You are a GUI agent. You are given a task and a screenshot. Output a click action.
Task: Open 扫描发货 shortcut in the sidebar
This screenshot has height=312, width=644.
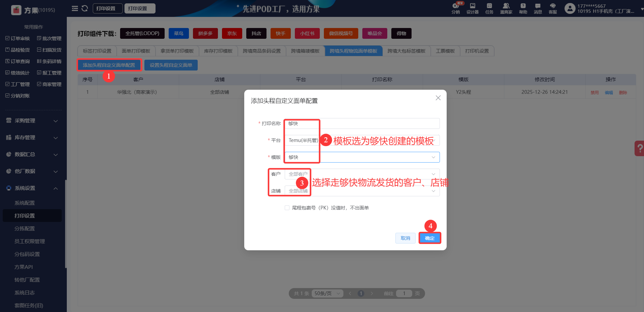[49, 50]
